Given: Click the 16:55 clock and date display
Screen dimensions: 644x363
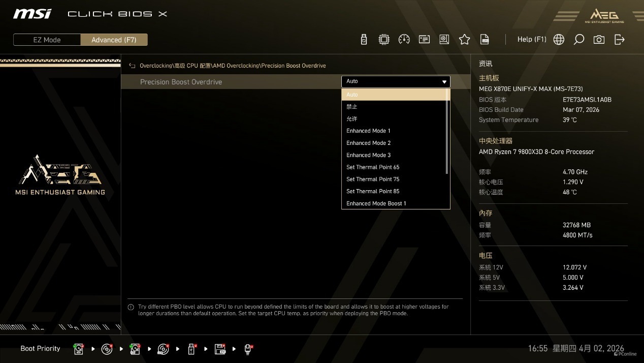Looking at the screenshot, I should tap(576, 349).
